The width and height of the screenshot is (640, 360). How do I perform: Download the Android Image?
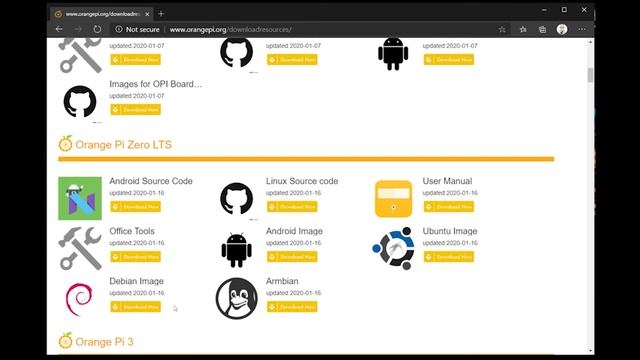pyautogui.click(x=292, y=257)
